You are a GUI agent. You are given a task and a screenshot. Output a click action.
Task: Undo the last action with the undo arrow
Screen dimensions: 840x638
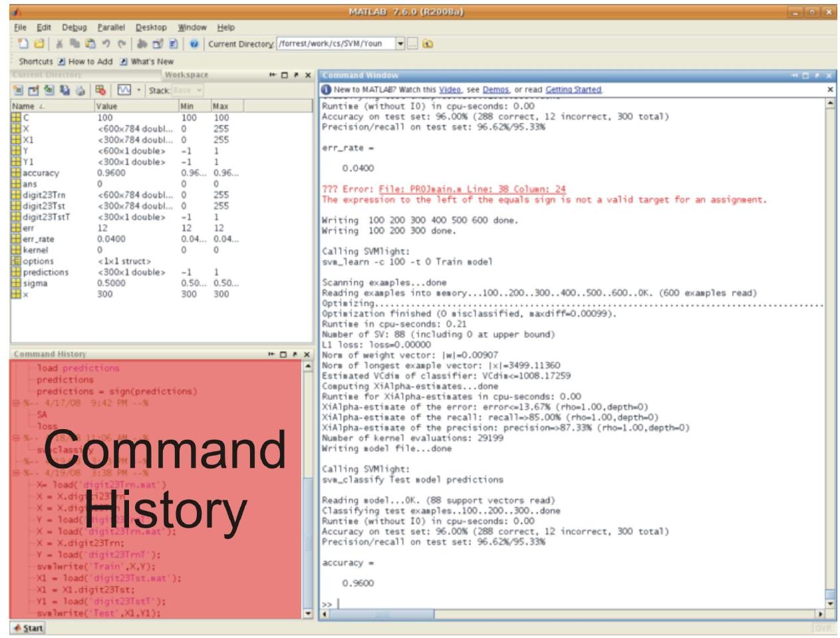(106, 43)
